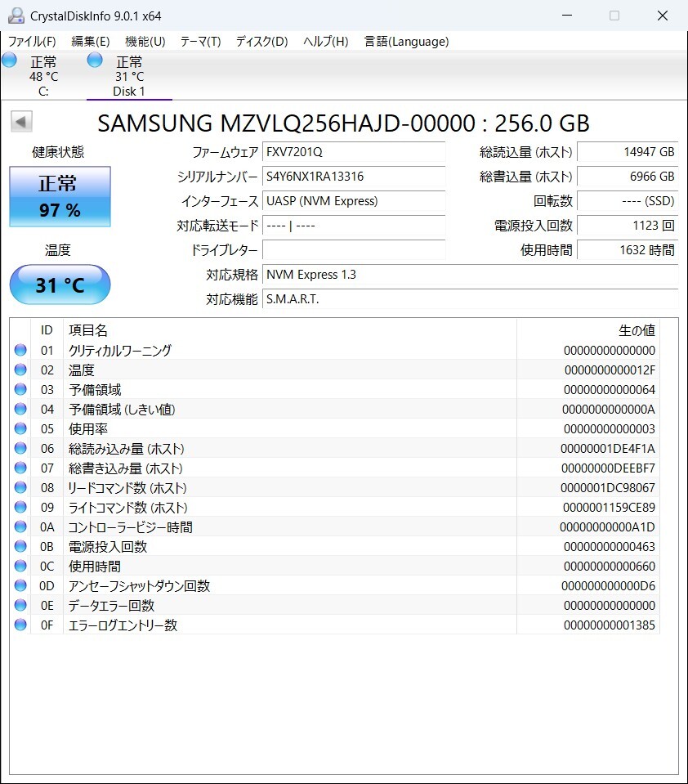Click the C: drive status circle icon
Viewport: 688px width, 784px height.
[9, 60]
